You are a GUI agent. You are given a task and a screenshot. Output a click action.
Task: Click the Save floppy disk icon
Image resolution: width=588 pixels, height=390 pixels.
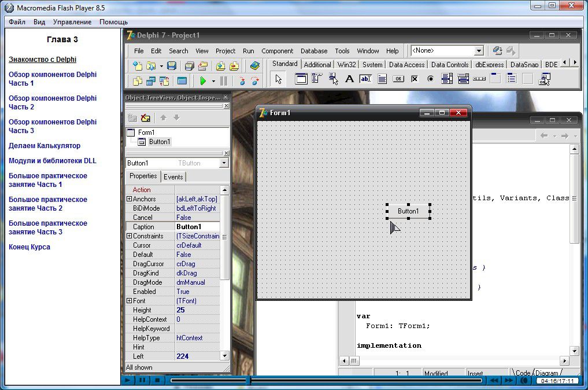click(x=171, y=66)
